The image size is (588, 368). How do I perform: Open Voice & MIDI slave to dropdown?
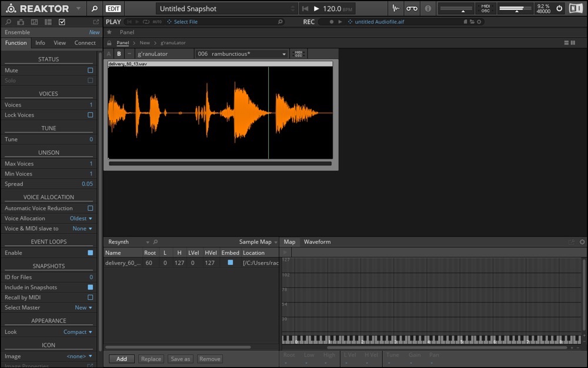pyautogui.click(x=82, y=228)
